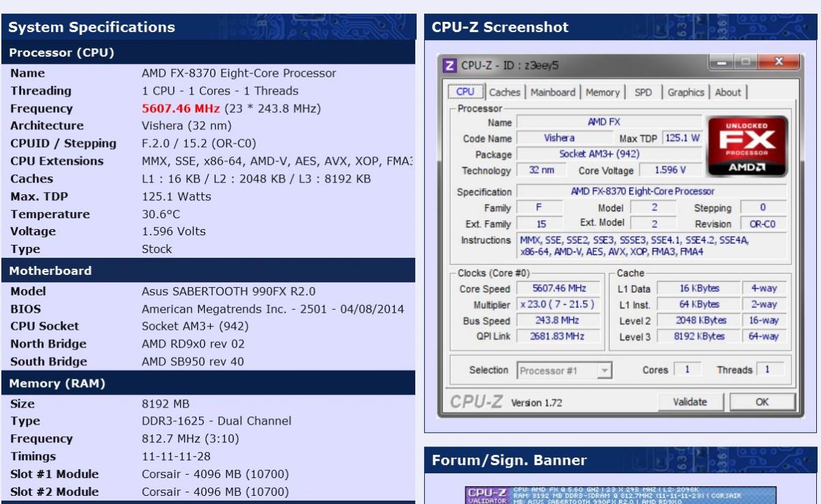Click the Threads count field
The image size is (821, 504).
(x=770, y=369)
